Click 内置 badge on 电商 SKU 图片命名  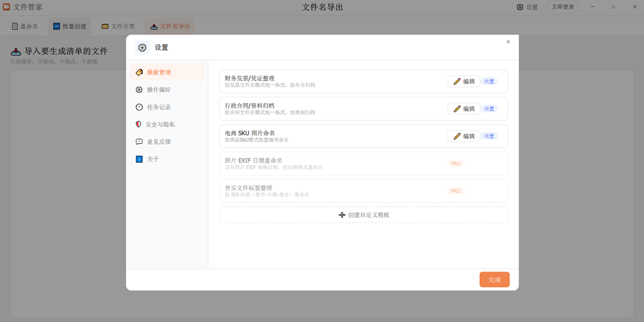489,136
